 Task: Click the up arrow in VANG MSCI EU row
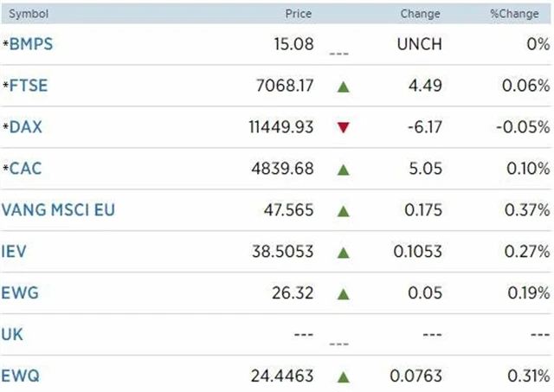(x=344, y=210)
